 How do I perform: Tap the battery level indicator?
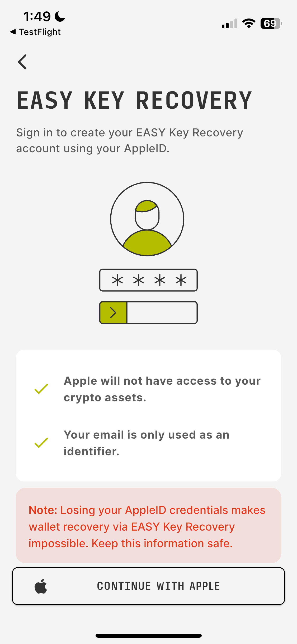271,24
